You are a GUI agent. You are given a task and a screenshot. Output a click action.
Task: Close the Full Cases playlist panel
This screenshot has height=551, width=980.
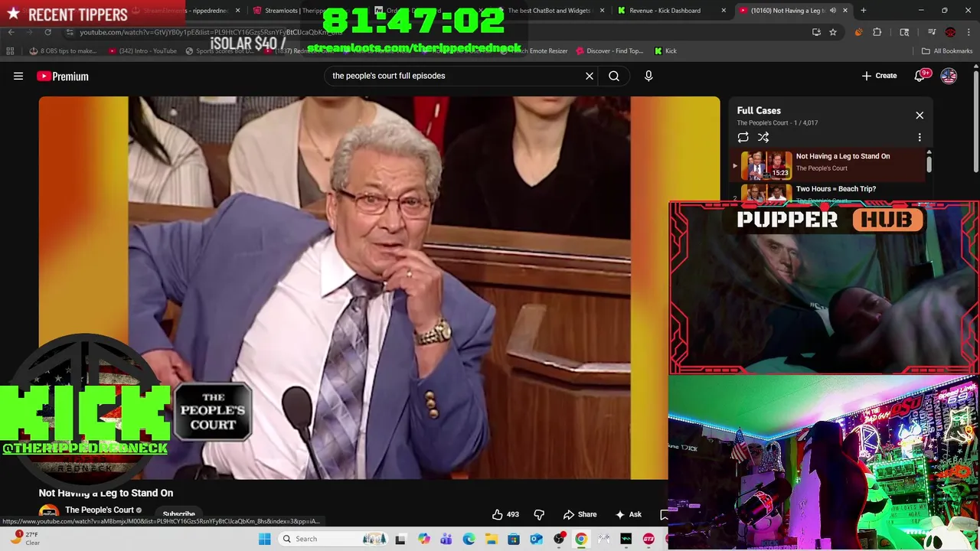[x=920, y=116]
